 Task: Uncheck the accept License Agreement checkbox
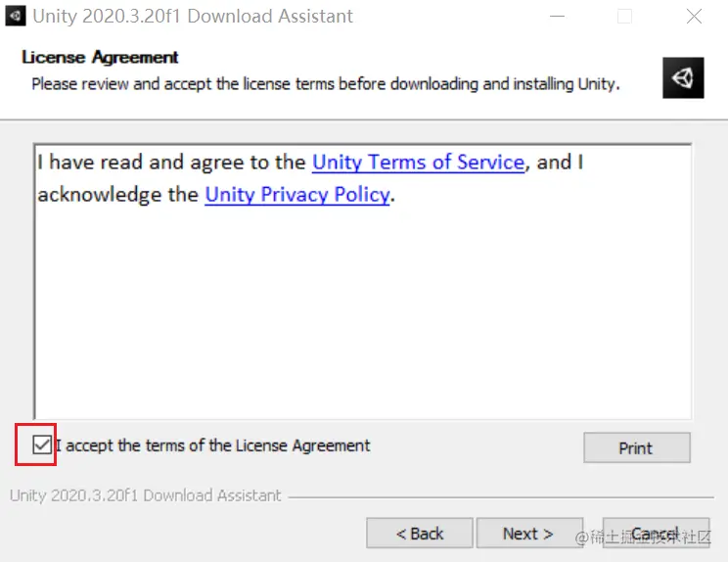pos(42,445)
